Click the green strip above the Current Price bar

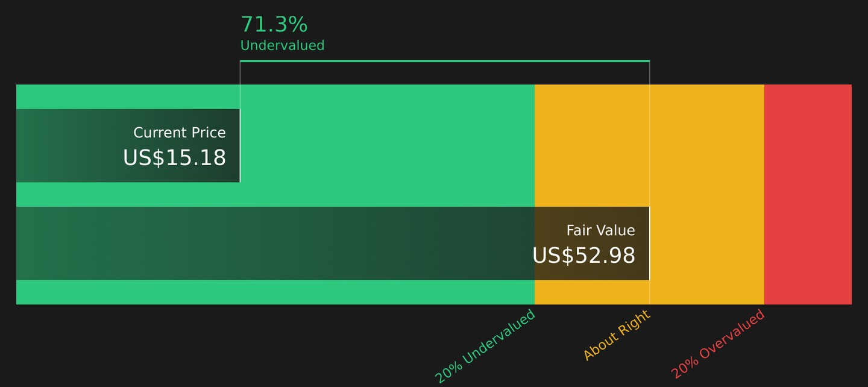coord(275,96)
